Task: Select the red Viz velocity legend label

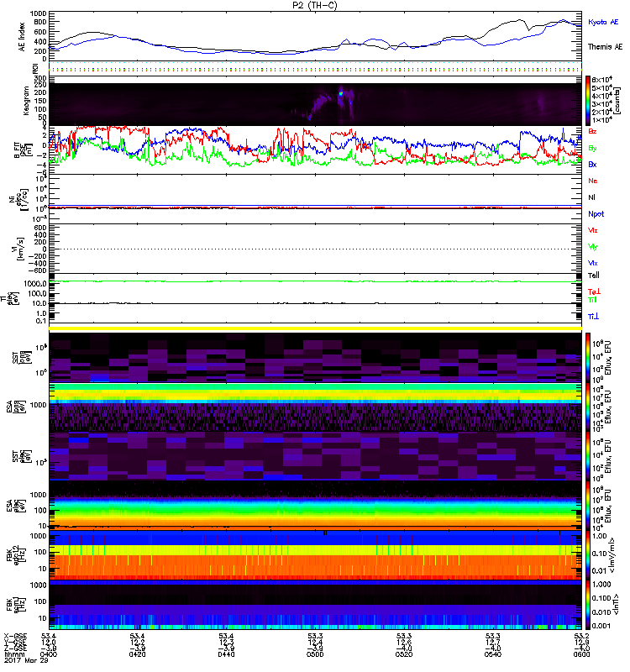Action: [x=592, y=230]
